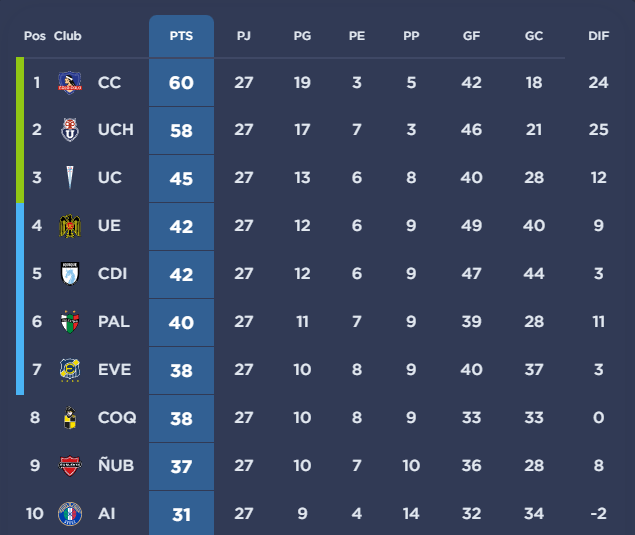This screenshot has height=535, width=635.
Task: Click the Universidad Católica (UC) crest
Action: [x=70, y=178]
